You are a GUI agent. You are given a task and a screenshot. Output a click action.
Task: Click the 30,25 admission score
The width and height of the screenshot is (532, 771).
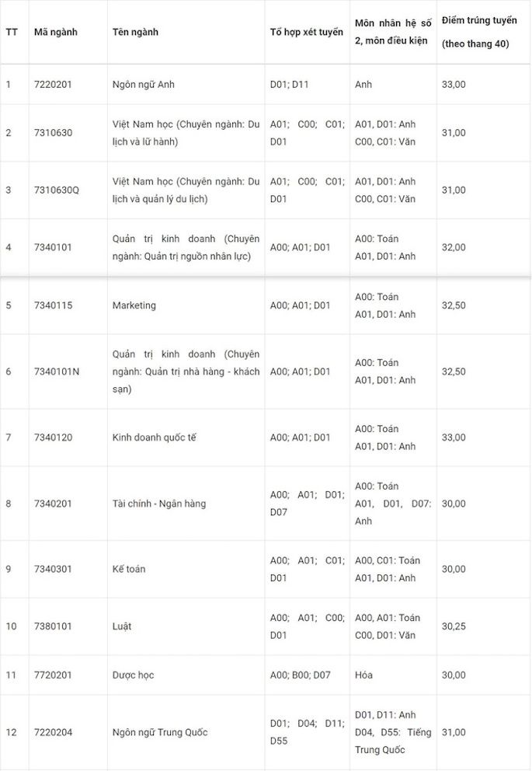[454, 626]
